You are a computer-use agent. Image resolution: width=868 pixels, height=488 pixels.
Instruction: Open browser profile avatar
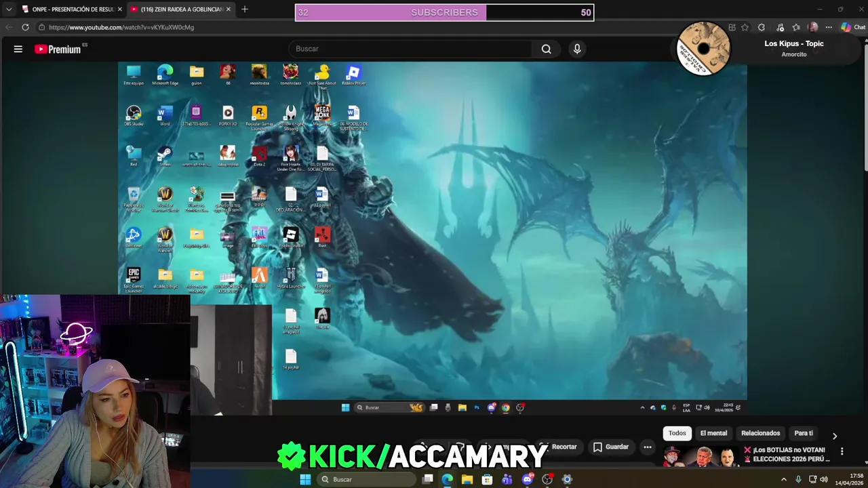coord(813,27)
